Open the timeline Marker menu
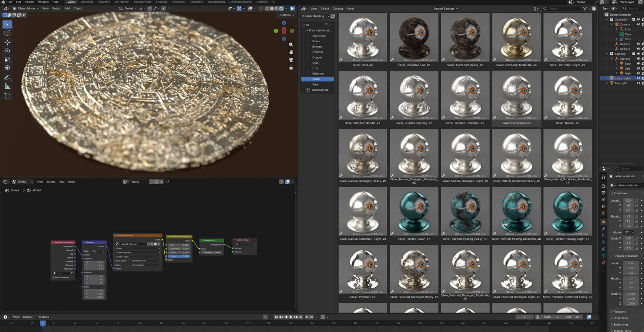Screen dimensions: 644x332 tap(28, 317)
